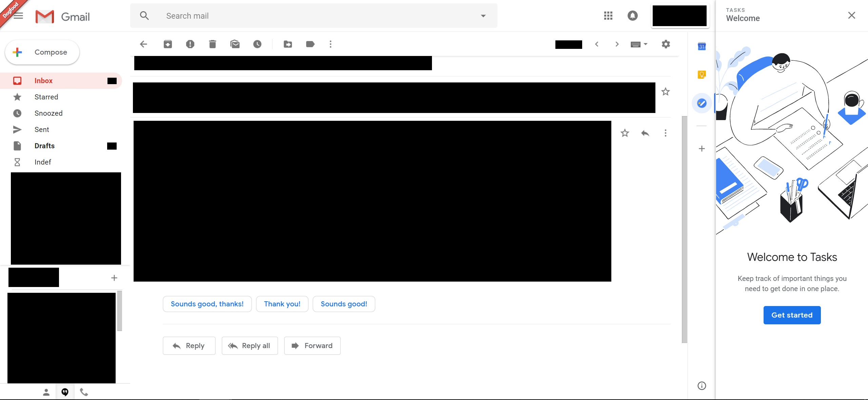868x400 pixels.
Task: Add new add-ons with the plus icon
Action: (702, 149)
